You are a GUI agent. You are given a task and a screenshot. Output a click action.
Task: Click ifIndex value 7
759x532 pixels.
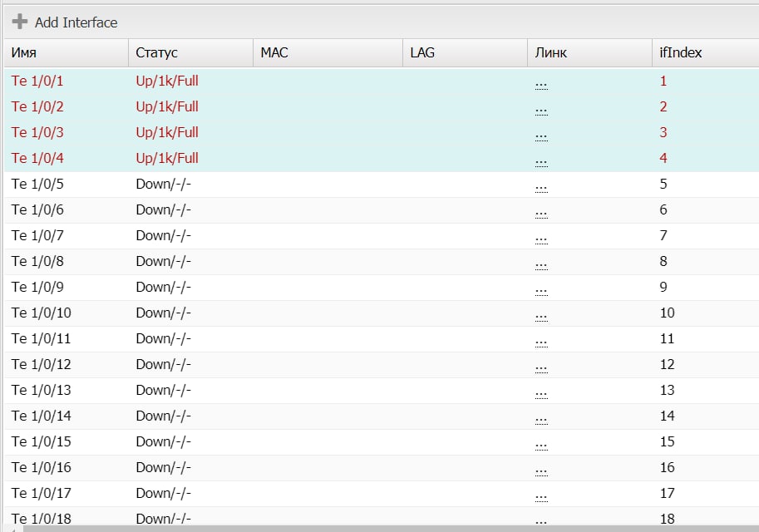point(663,235)
